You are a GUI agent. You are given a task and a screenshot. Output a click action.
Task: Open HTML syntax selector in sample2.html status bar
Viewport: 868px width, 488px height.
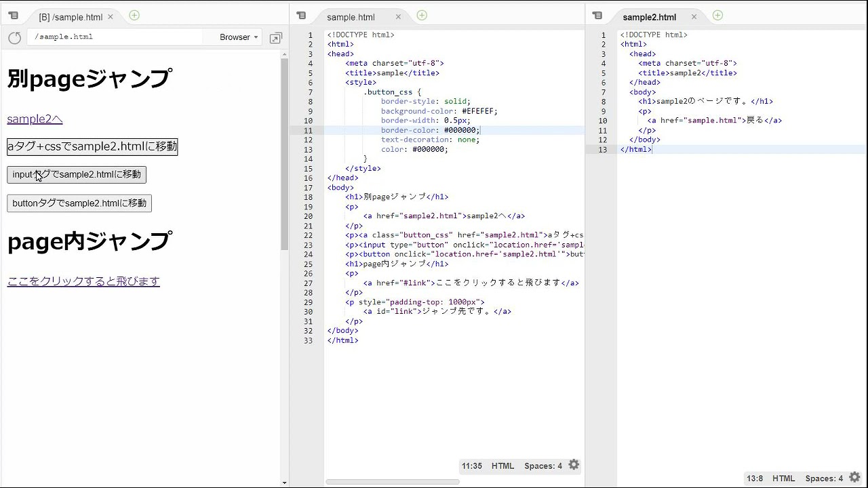[x=783, y=479]
